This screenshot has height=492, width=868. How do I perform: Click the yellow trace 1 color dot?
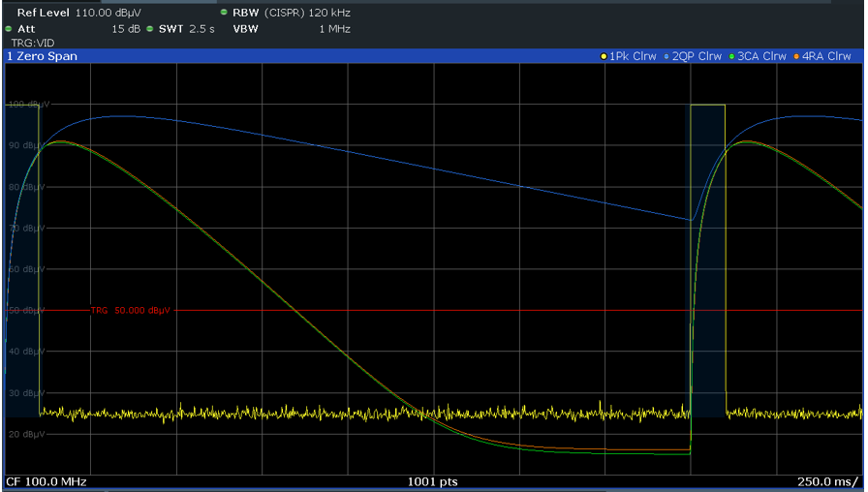[604, 56]
